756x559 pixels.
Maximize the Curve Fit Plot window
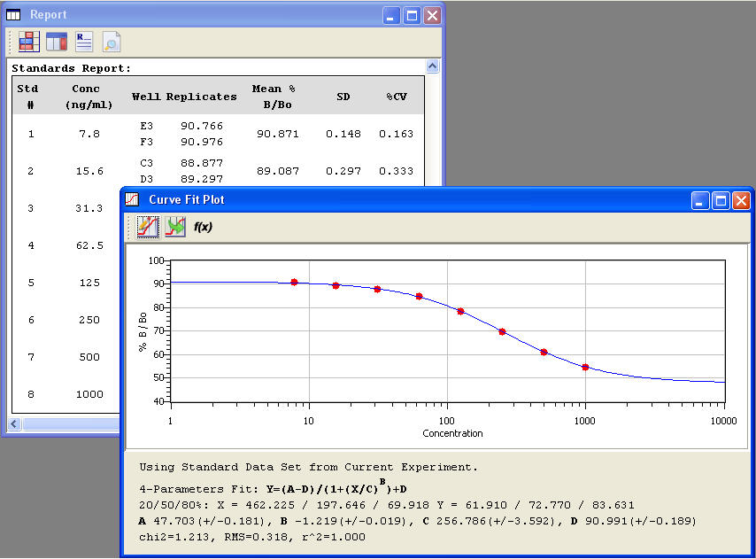[721, 200]
